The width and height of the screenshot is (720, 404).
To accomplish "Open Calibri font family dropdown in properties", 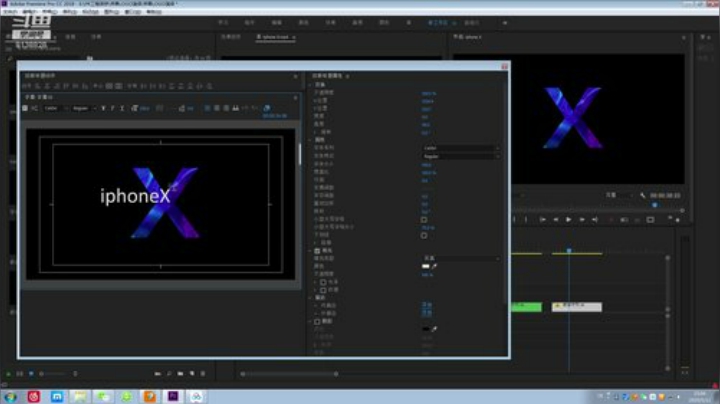I will coord(461,148).
